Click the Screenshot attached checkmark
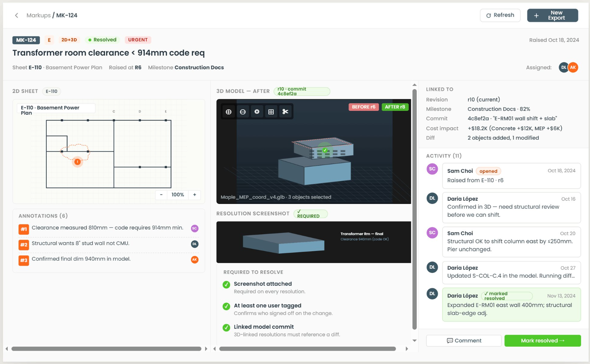Viewport: 590px width, 364px height. click(x=226, y=285)
